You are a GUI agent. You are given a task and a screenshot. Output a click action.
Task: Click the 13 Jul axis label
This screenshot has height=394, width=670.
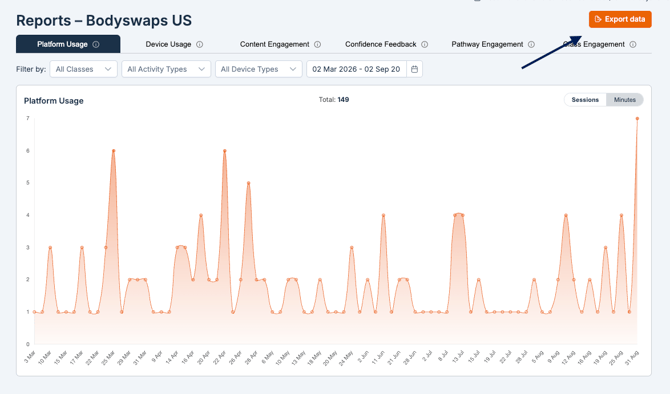[458, 357]
